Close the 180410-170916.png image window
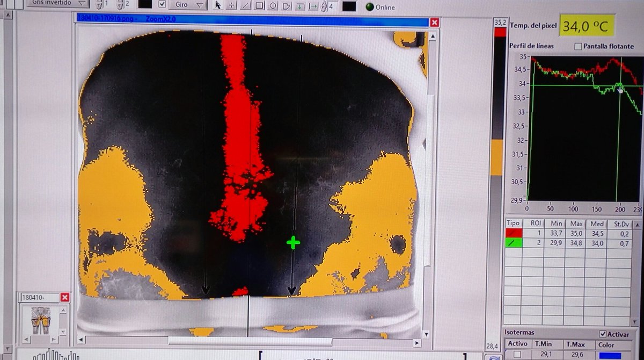Screen dimensions: 644x360 pos(434,22)
